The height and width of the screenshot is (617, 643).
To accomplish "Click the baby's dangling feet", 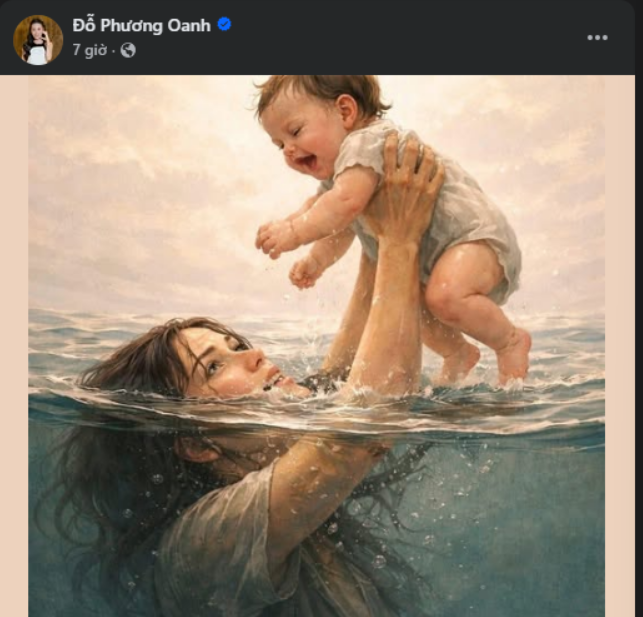I will pyautogui.click(x=490, y=358).
